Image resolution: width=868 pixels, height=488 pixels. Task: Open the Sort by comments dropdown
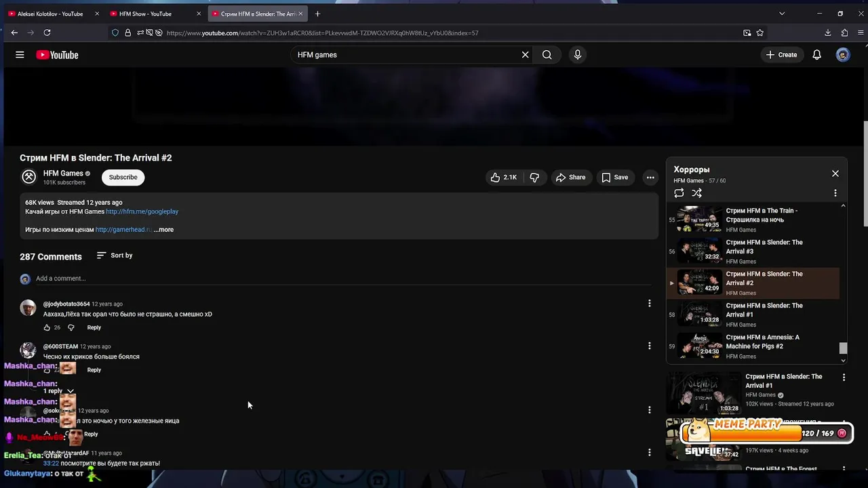coord(115,256)
